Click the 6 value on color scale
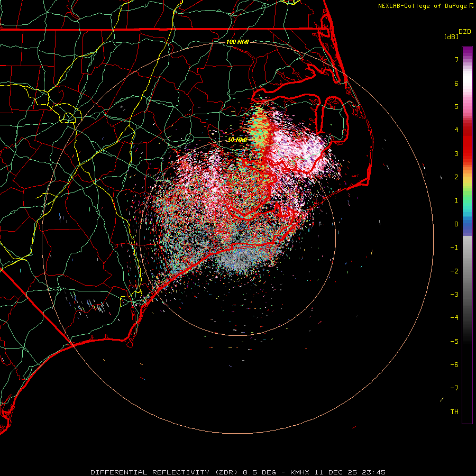The width and height of the screenshot is (476, 476). pyautogui.click(x=456, y=83)
